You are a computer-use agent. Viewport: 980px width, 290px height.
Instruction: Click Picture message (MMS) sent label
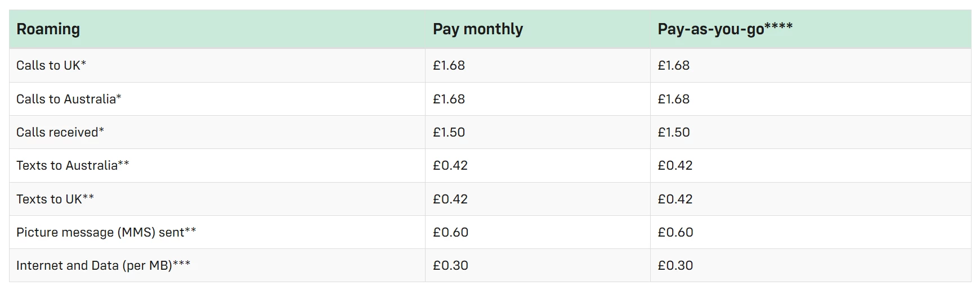(x=106, y=232)
